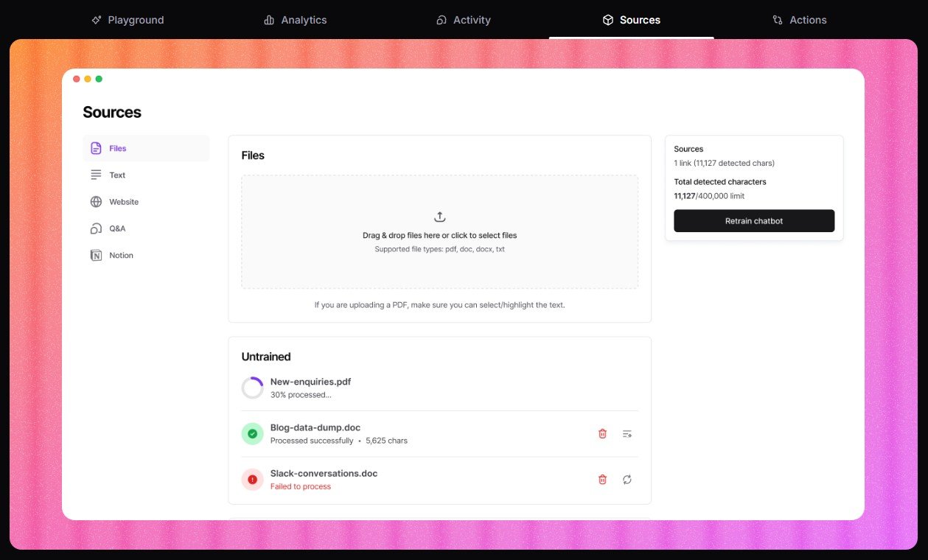928x560 pixels.
Task: Click the Website globe icon
Action: [96, 202]
